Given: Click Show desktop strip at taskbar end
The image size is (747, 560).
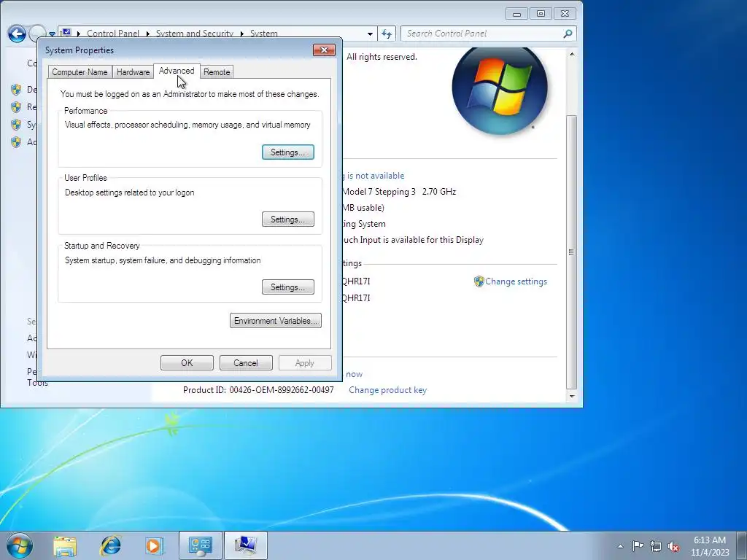Looking at the screenshot, I should coord(742,545).
